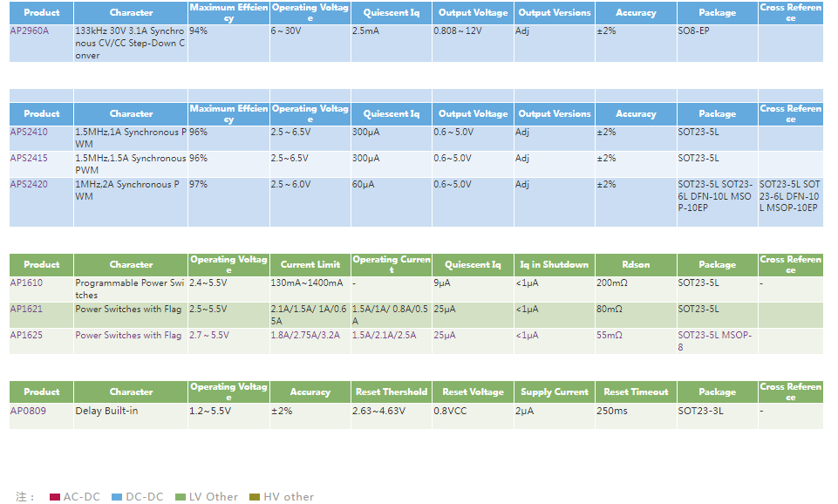Open the AP2960A product link

click(x=30, y=31)
